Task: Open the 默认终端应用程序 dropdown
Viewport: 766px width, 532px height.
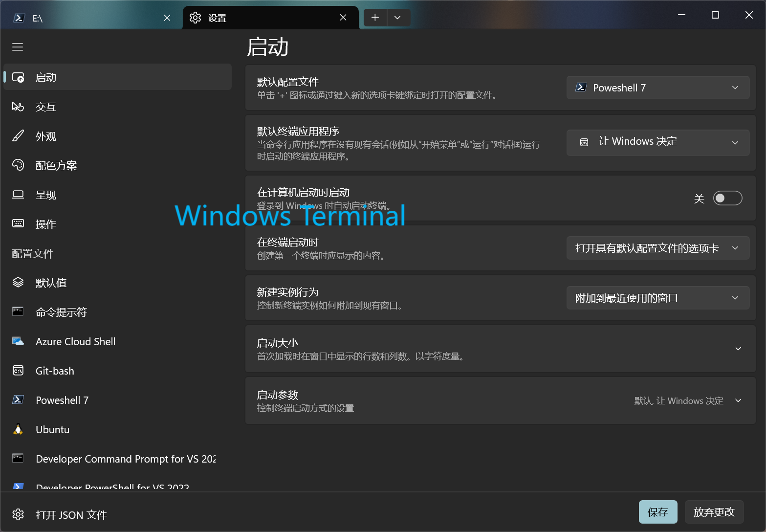Action: pyautogui.click(x=657, y=142)
